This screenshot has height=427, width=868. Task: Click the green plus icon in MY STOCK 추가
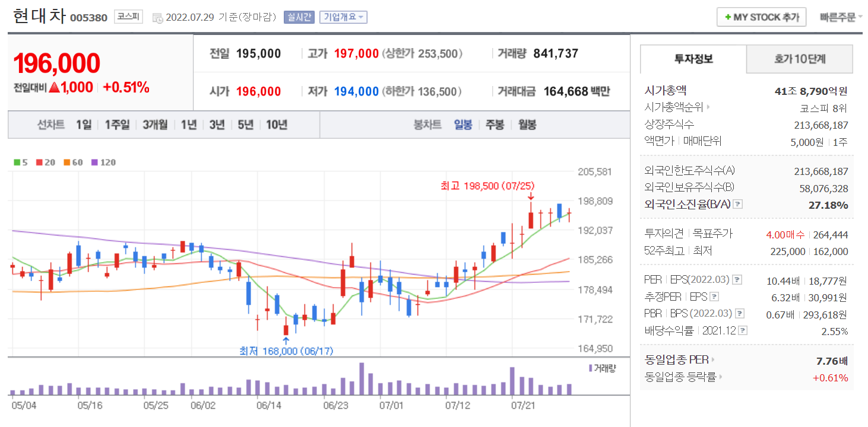(x=728, y=17)
